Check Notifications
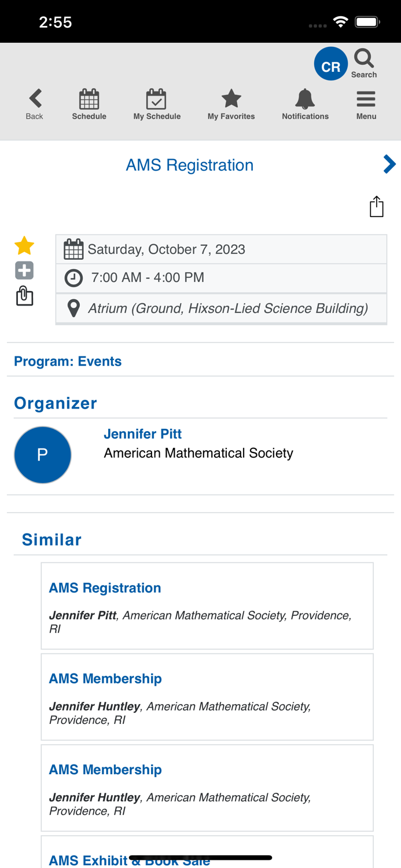The height and width of the screenshot is (868, 401). pos(305,103)
